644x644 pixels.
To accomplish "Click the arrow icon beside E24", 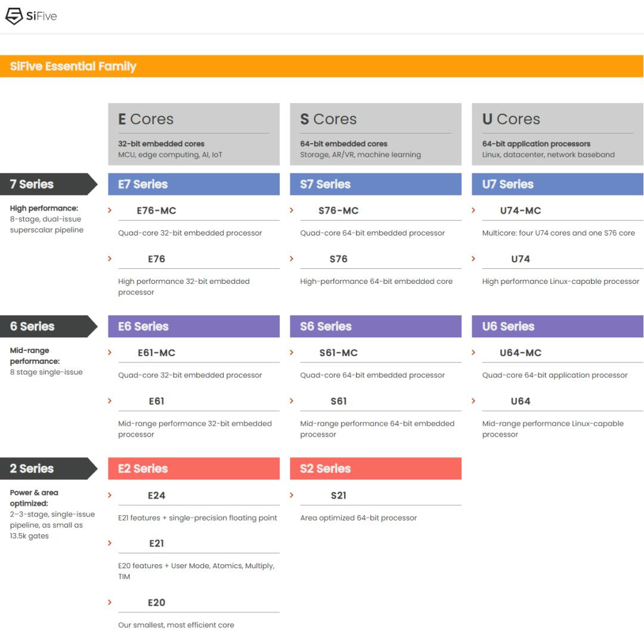I will click(x=110, y=495).
